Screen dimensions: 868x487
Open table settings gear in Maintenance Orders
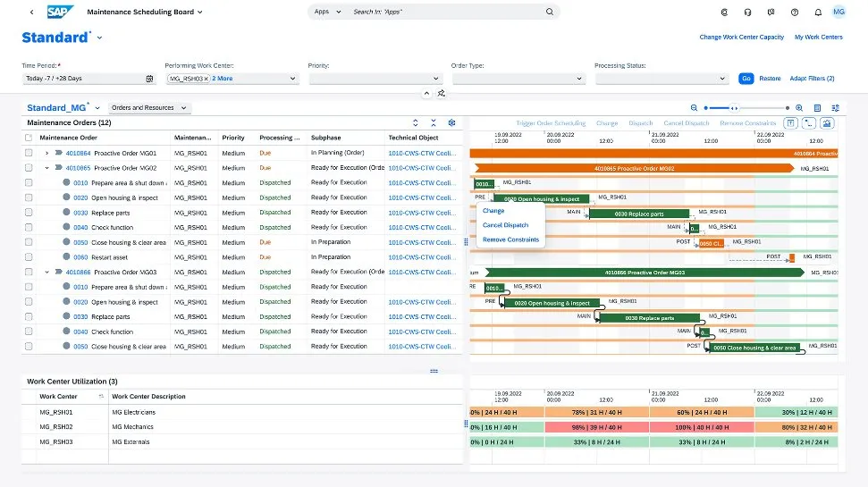[452, 122]
